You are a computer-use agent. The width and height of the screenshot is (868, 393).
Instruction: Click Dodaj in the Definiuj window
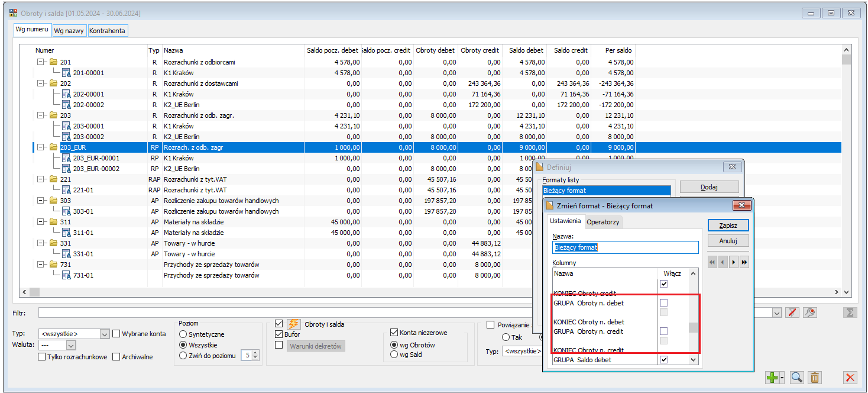click(x=709, y=187)
